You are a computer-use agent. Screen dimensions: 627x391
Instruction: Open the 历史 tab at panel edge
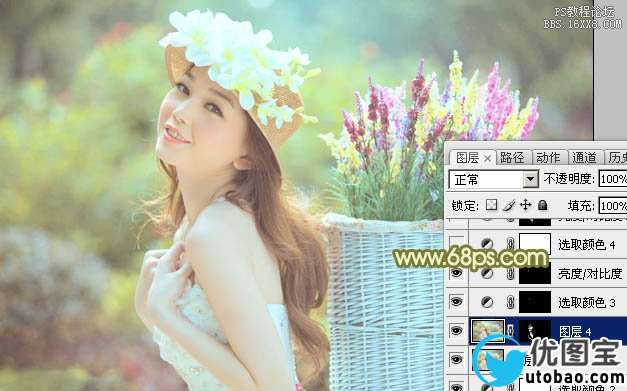click(617, 158)
